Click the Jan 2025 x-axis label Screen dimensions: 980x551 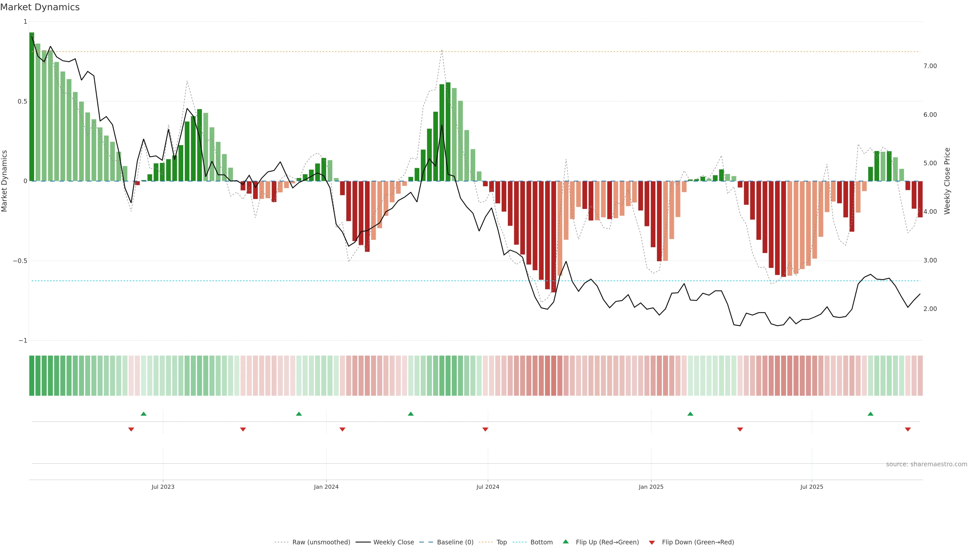coord(651,487)
